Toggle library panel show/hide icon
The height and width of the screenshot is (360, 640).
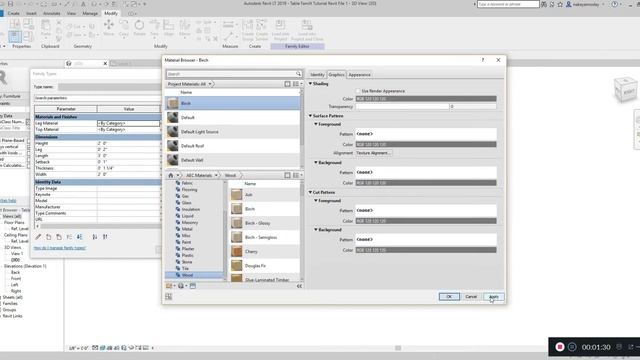coord(287,175)
